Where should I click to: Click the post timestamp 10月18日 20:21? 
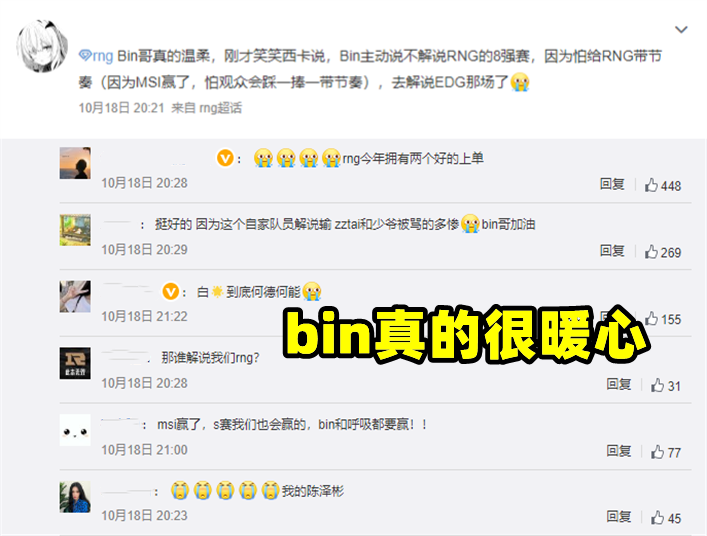coord(121,108)
